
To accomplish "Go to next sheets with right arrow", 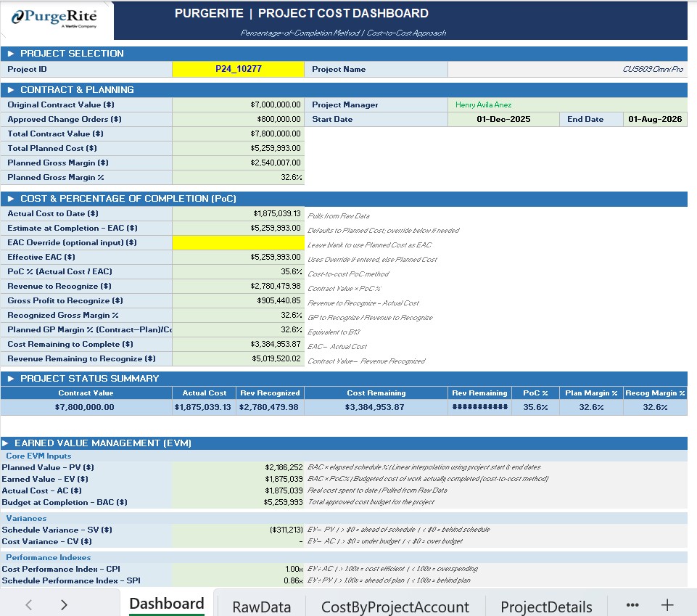I will (64, 604).
